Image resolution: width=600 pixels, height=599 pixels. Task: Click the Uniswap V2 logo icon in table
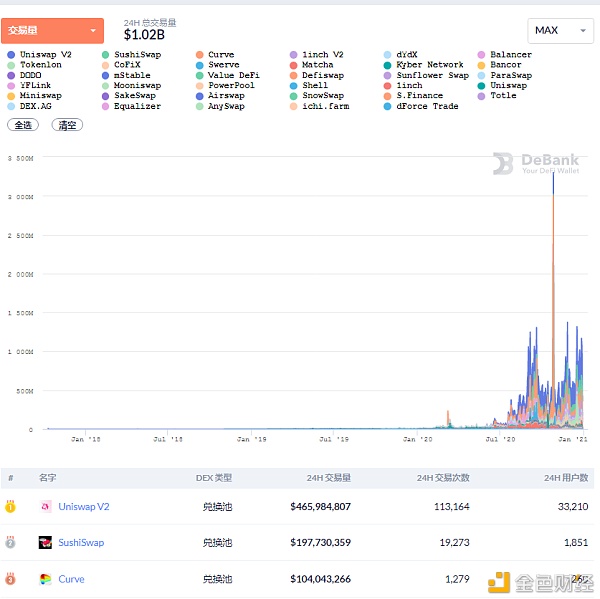tap(45, 507)
